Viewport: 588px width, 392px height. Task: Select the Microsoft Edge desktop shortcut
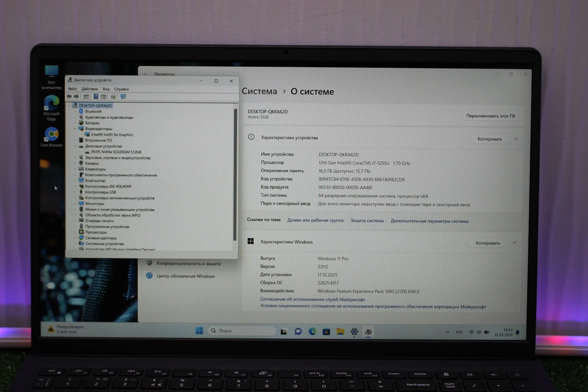(51, 108)
